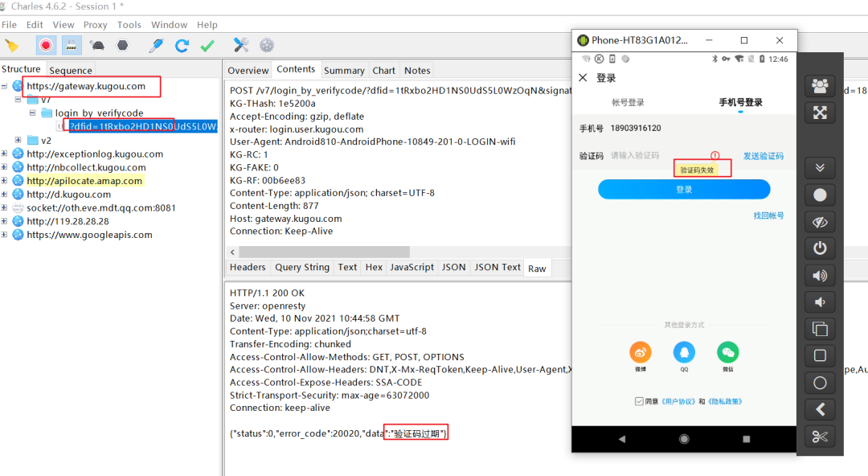The height and width of the screenshot is (476, 868).
Task: Toggle breakpoints hexagon icon
Action: click(x=123, y=46)
